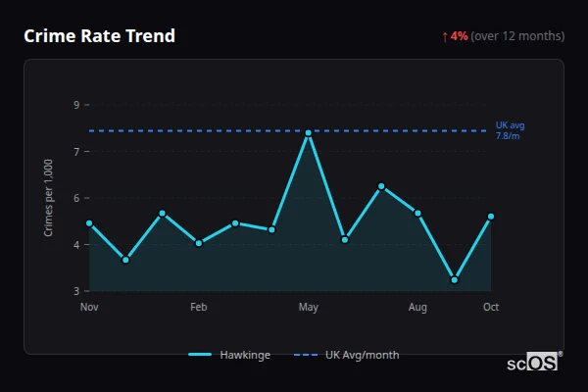Click the Crime Rate Trend heading
This screenshot has width=588, height=392.
[99, 36]
